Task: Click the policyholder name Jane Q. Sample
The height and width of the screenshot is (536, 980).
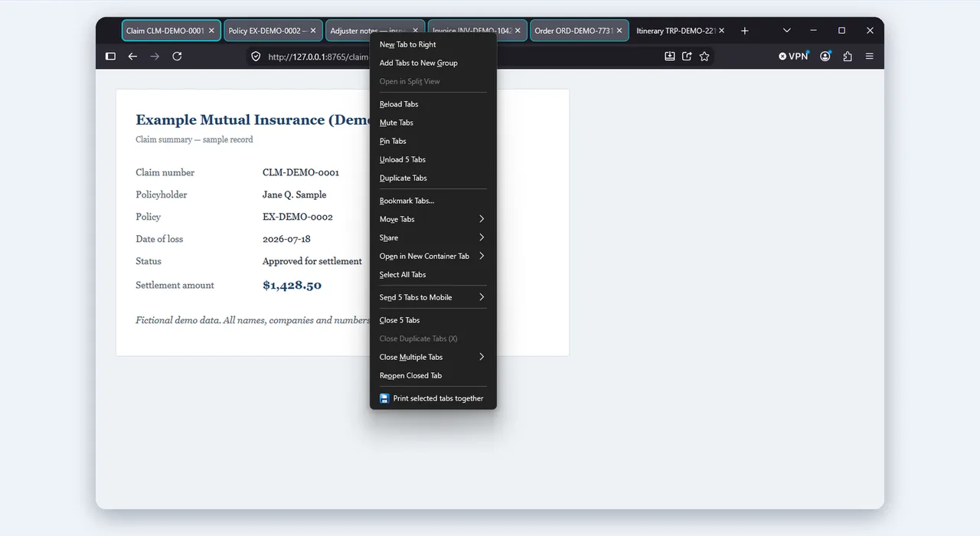Action: coord(294,195)
